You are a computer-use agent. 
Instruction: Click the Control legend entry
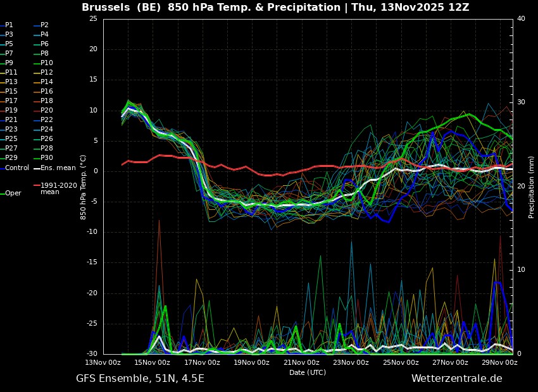[15, 168]
